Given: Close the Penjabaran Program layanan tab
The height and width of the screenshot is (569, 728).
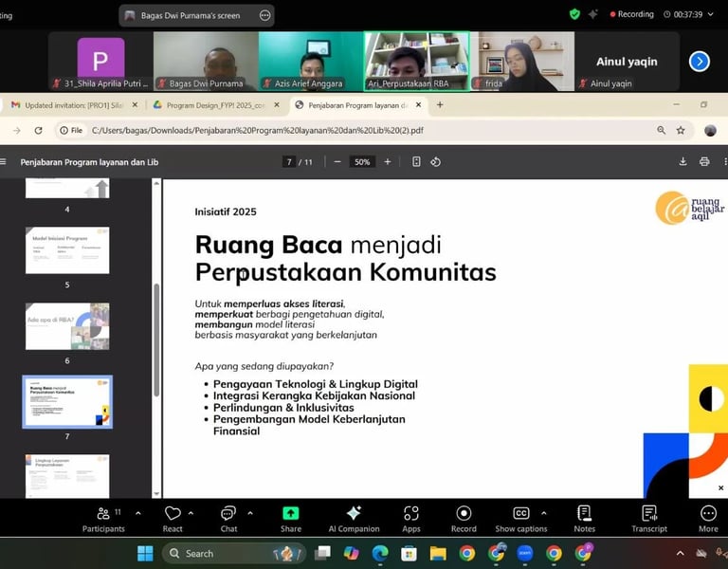Looking at the screenshot, I should (418, 105).
